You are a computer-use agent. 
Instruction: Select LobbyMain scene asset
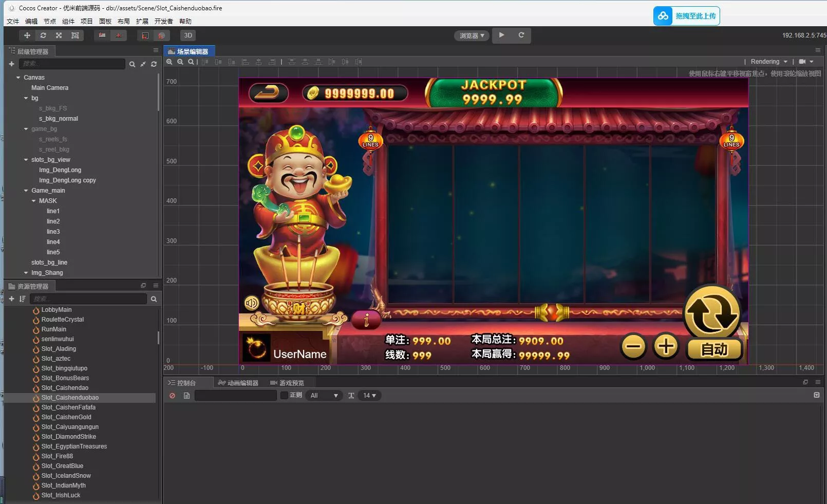57,310
